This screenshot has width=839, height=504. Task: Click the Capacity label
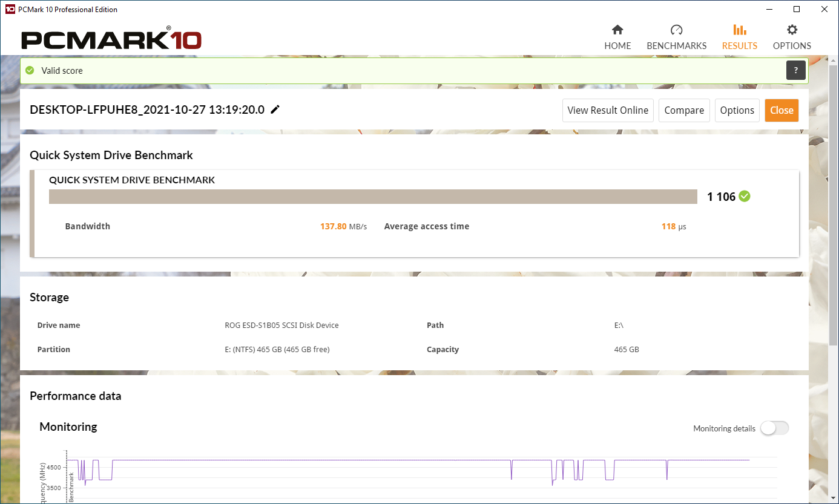click(443, 350)
